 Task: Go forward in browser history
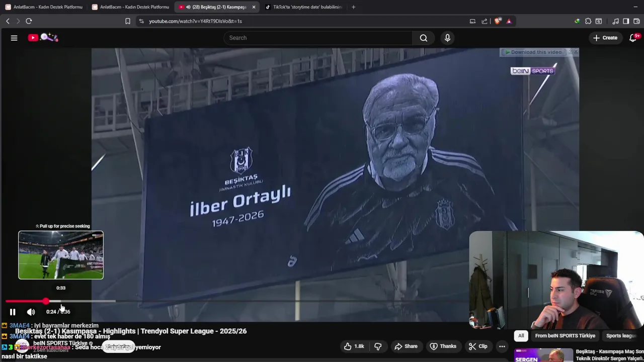pos(18,21)
